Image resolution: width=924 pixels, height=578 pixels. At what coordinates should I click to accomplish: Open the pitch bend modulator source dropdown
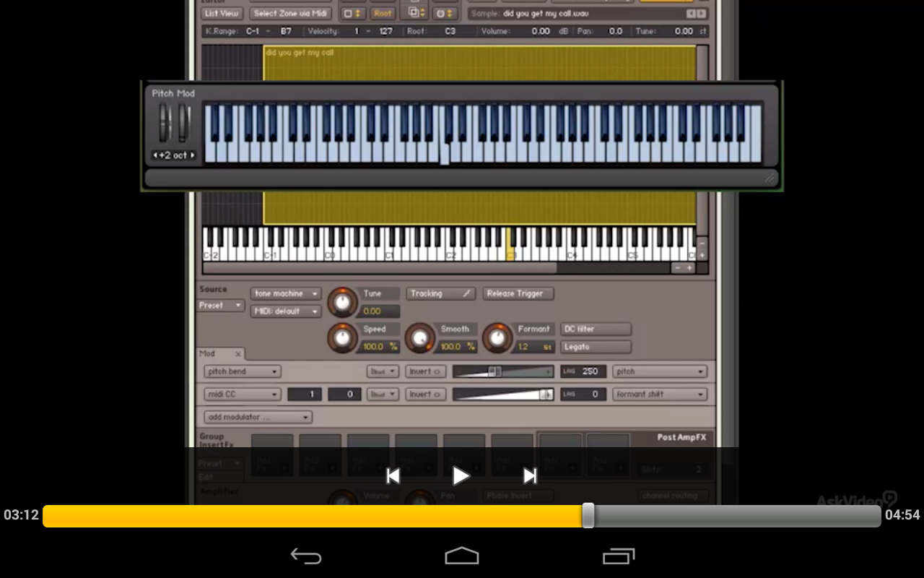[x=243, y=371]
